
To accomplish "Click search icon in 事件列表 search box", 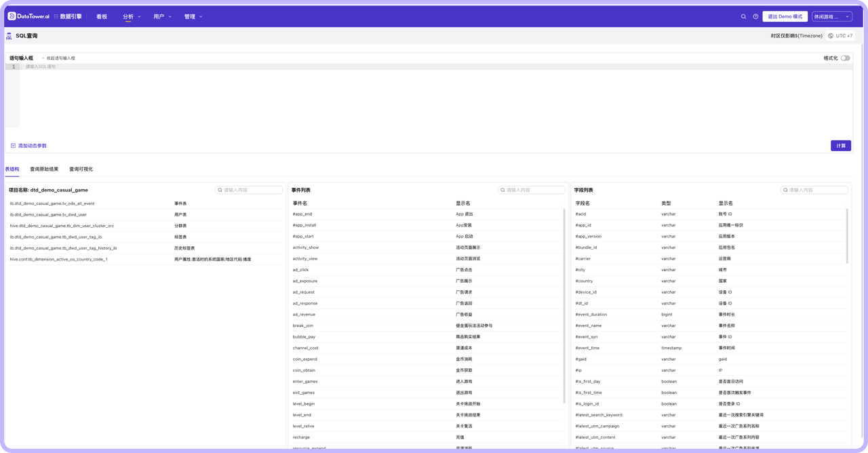I will click(502, 191).
